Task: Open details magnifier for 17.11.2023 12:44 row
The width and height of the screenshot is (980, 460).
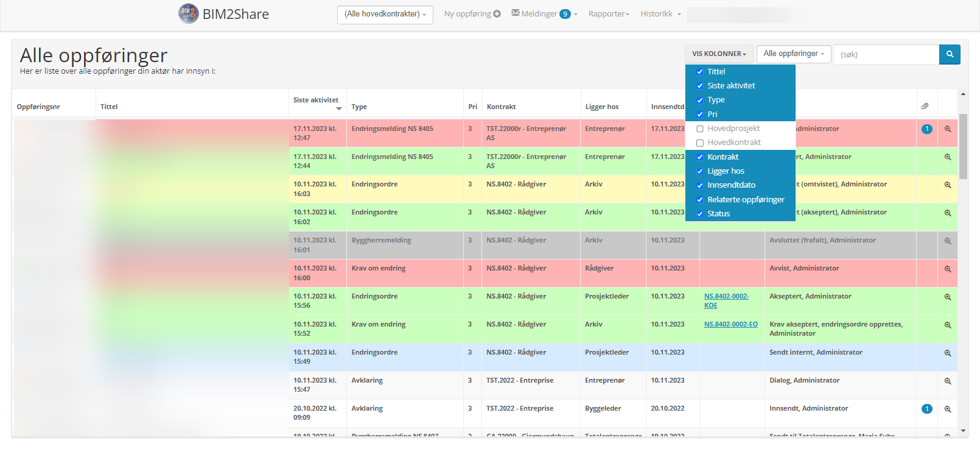Action: pos(948,157)
